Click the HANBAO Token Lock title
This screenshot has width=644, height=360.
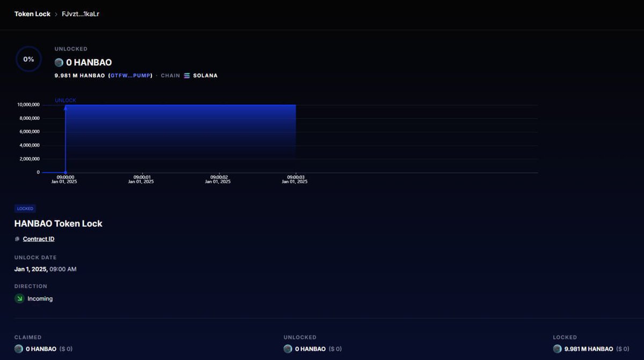click(x=58, y=224)
